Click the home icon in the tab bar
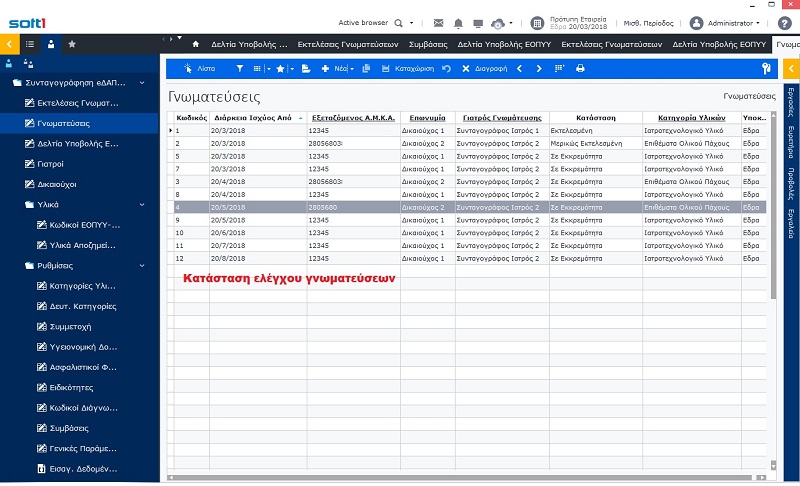The height and width of the screenshot is (486, 800). pos(195,44)
